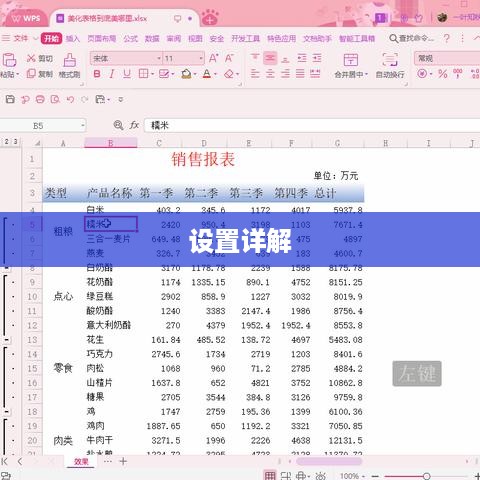Screen dimensions: 480x480
Task: Align text left in the cell
Action: tap(255, 74)
